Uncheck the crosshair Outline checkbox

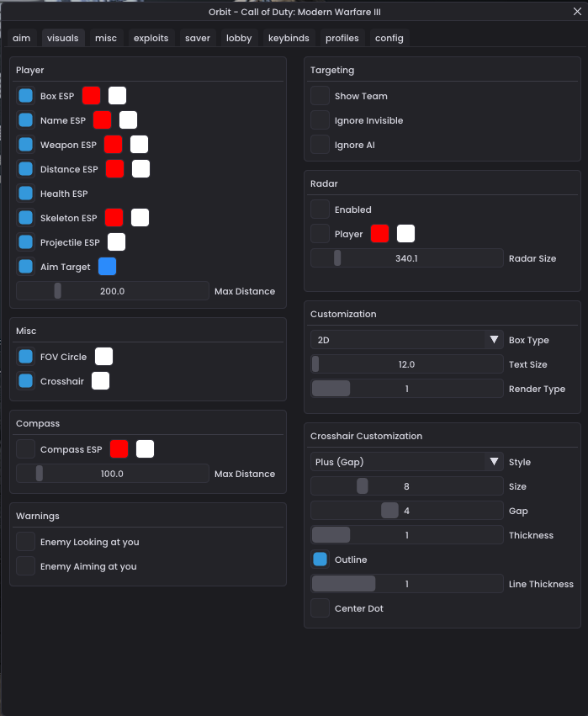coord(320,560)
